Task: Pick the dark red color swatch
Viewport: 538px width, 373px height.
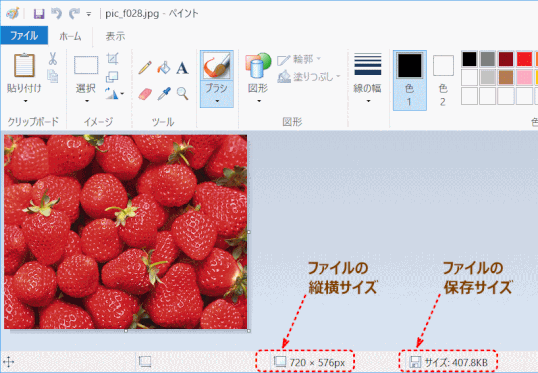Action: pyautogui.click(x=506, y=59)
